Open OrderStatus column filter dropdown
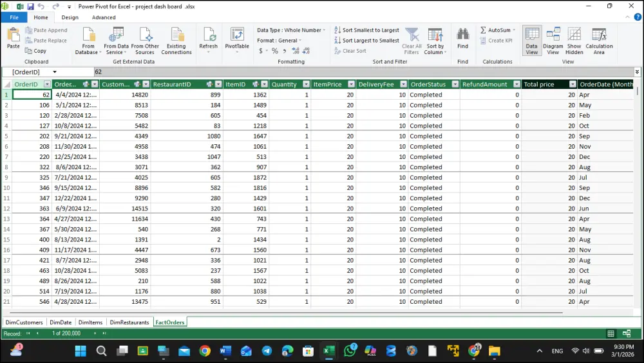Screen dimensions: 644x363 pyautogui.click(x=455, y=84)
